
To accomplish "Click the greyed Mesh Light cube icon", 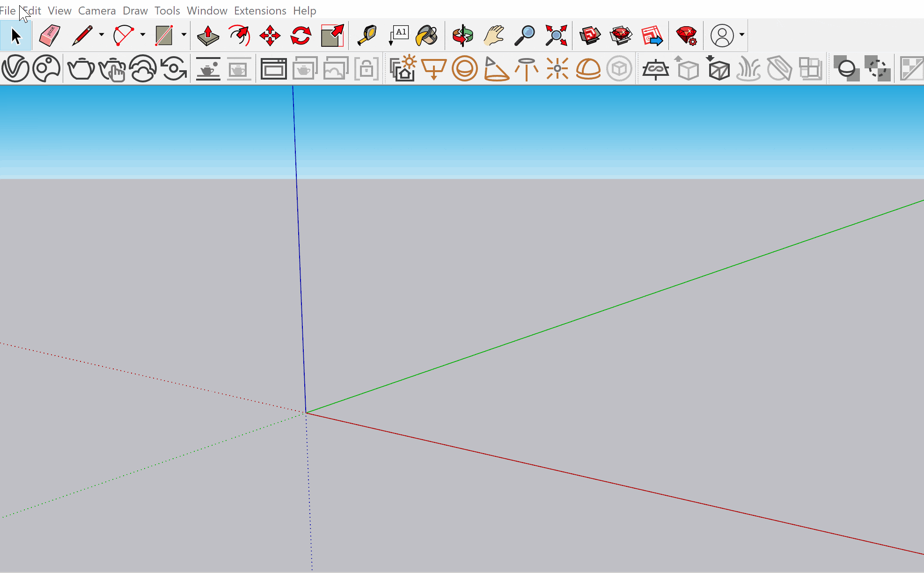I will (x=619, y=69).
